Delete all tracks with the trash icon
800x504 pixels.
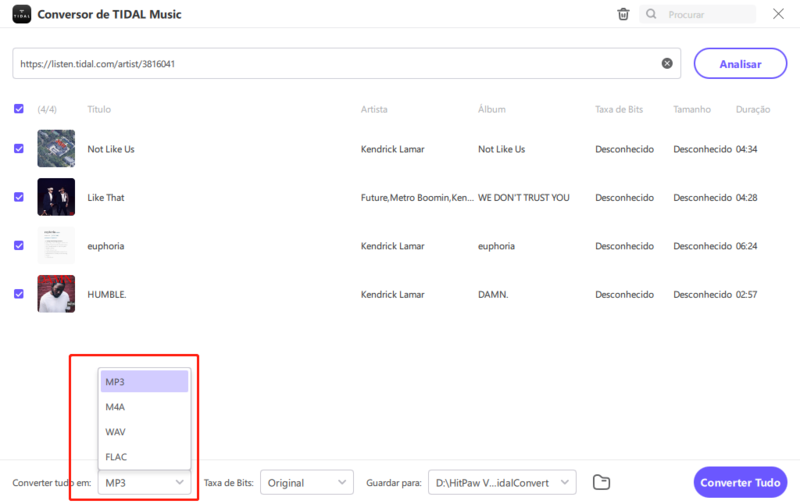click(x=623, y=14)
